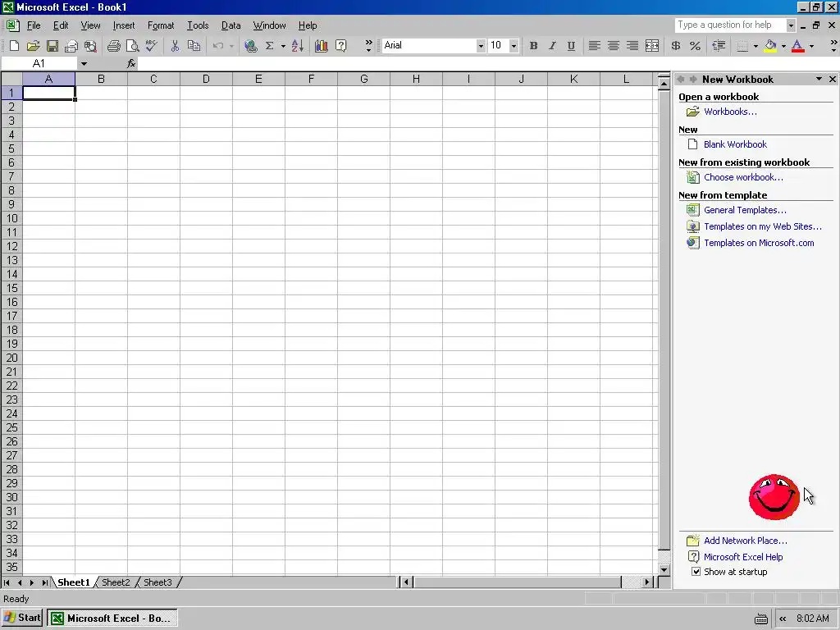This screenshot has width=840, height=630.
Task: Click the Borders toolbar icon
Action: [x=742, y=46]
